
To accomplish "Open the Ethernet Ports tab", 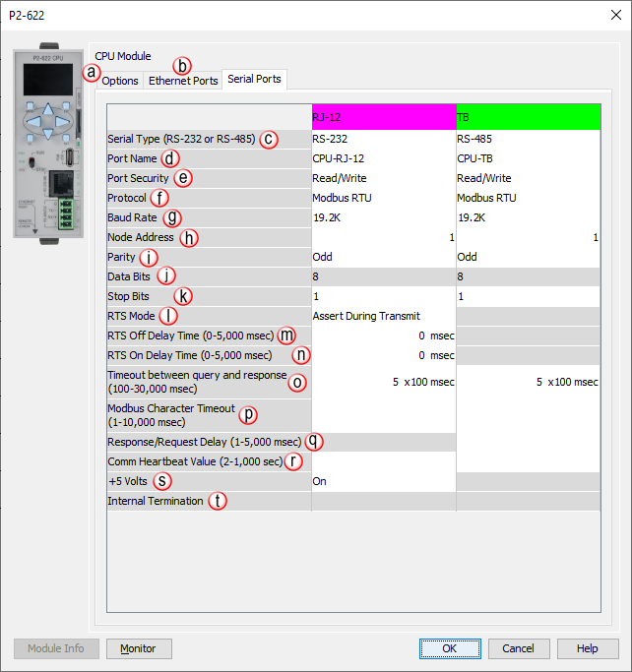I will pos(183,81).
